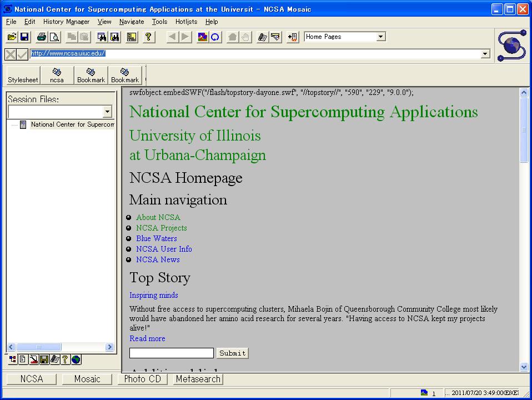Click the floppy disk icon below session panel
This screenshot has width=532, height=400.
[44, 359]
